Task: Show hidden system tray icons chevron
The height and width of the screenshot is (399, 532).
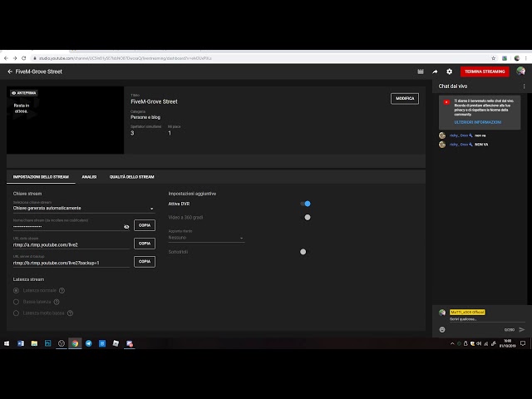Action: coord(452,343)
